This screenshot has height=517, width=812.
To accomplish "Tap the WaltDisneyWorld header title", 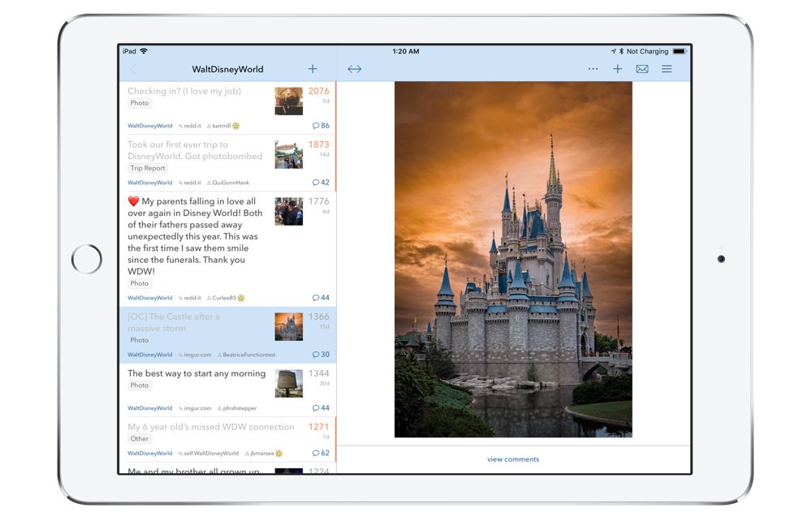I will [227, 69].
